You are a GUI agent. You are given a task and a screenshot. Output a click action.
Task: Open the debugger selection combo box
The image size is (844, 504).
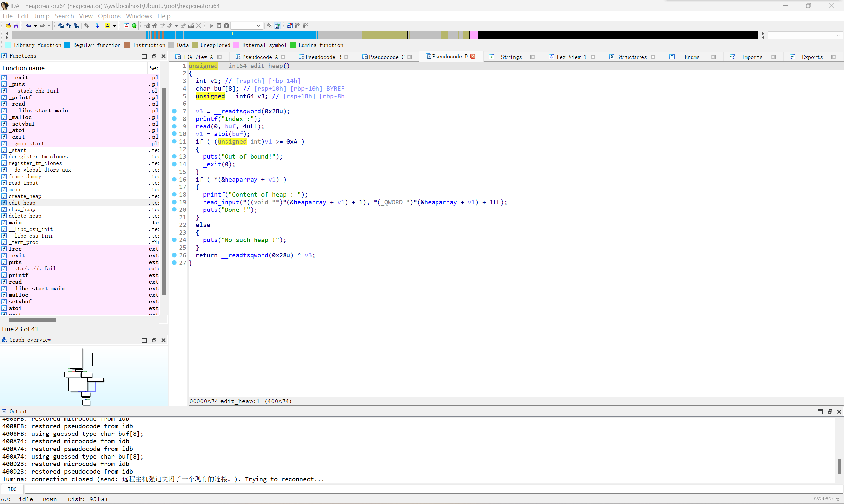pos(247,26)
